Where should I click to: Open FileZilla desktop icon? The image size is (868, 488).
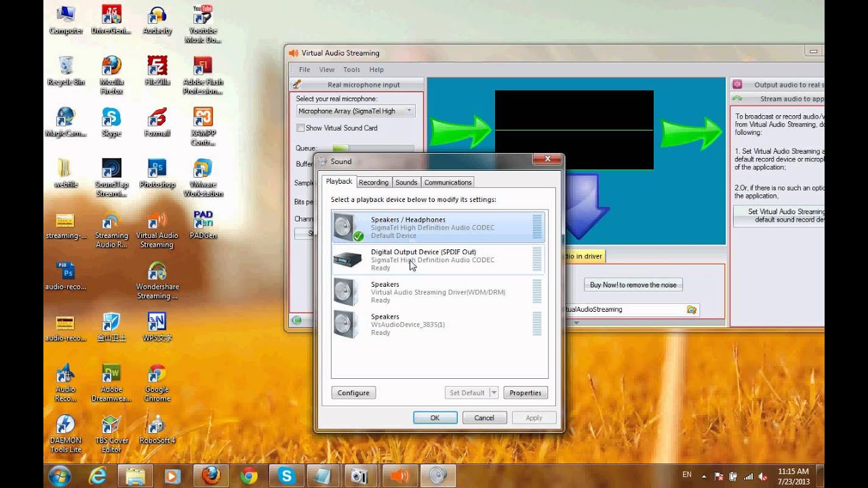(157, 70)
